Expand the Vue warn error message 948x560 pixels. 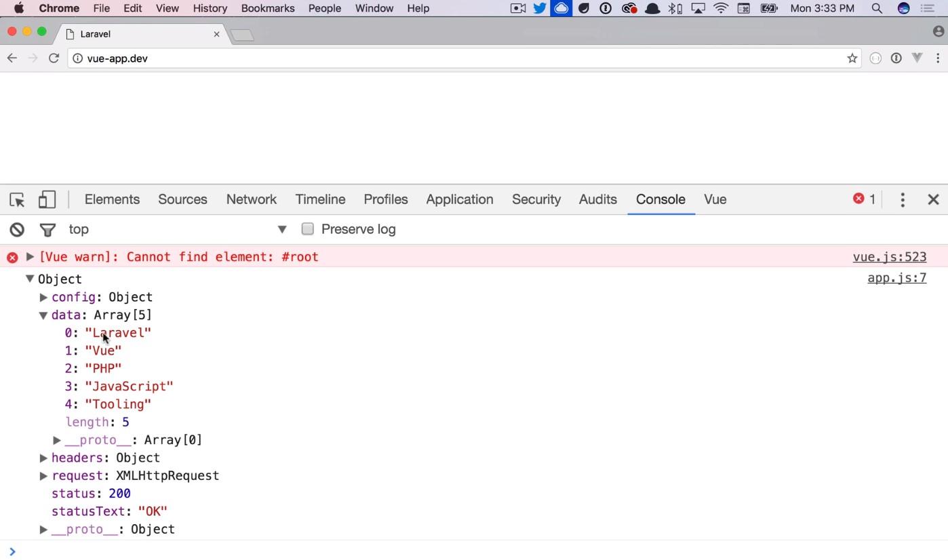[x=30, y=257]
